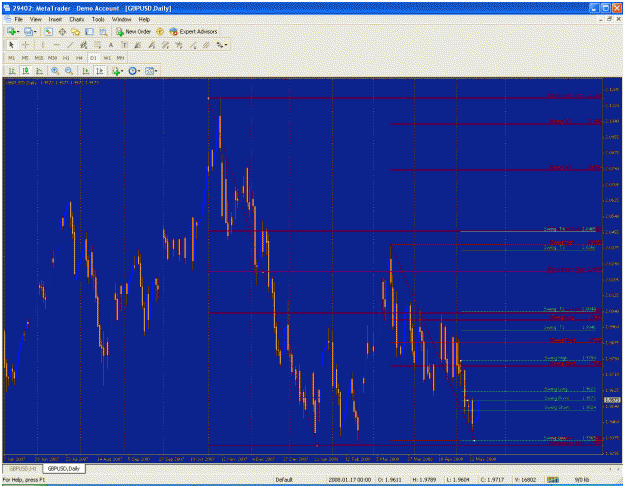625x486 pixels.
Task: Switch to the crosshair cursor mode
Action: coord(25,45)
